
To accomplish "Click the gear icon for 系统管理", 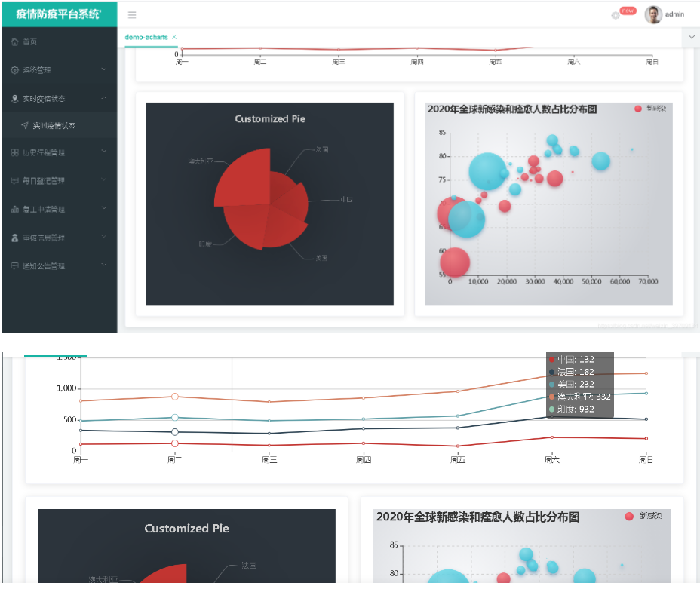I will point(15,70).
